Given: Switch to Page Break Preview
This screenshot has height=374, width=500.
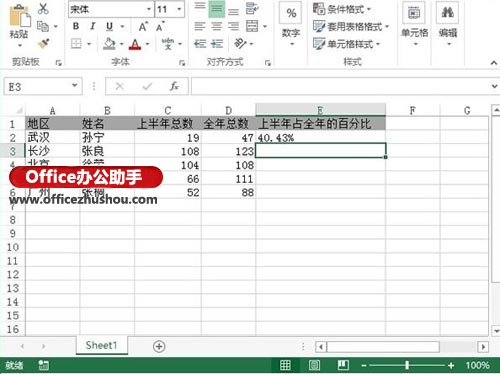Looking at the screenshot, I should click(x=343, y=365).
